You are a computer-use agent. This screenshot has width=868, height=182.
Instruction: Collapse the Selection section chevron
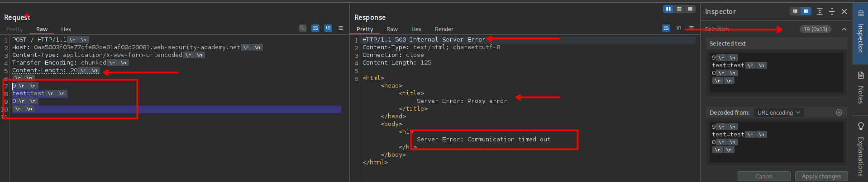844,29
